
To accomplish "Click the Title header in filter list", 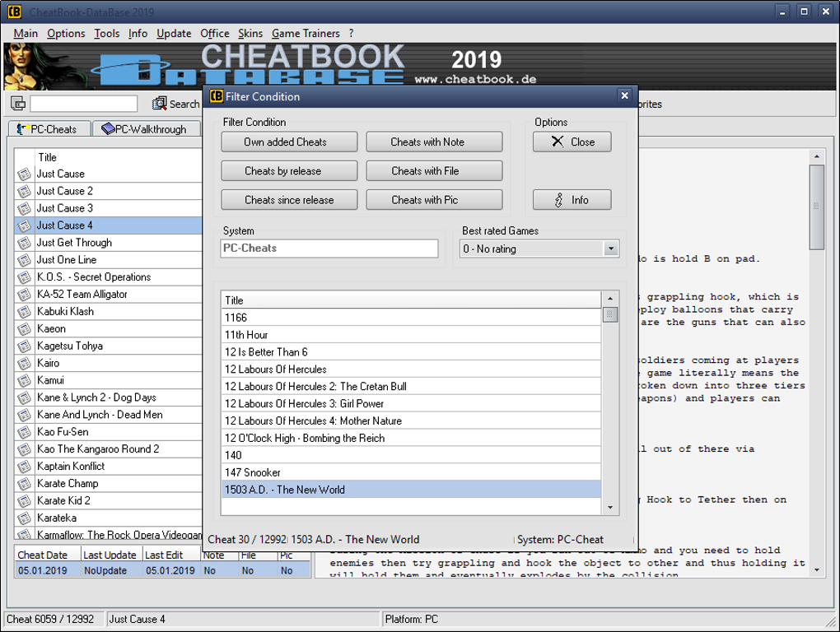I will click(x=411, y=300).
